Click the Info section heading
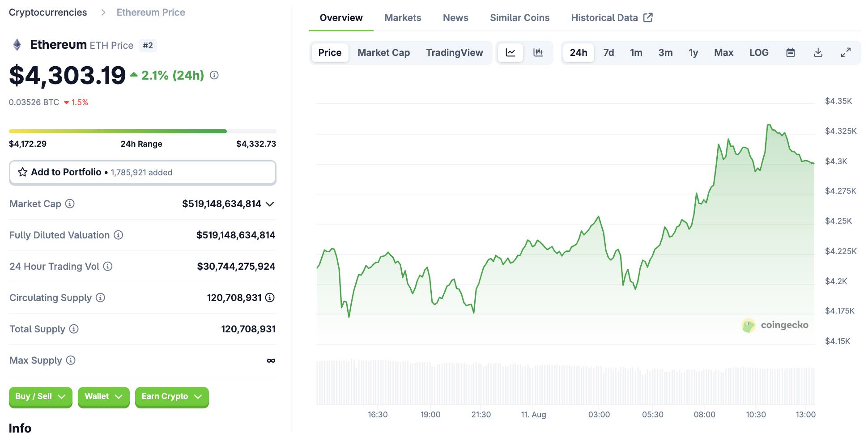Viewport: 868px width, 433px height. (20, 428)
